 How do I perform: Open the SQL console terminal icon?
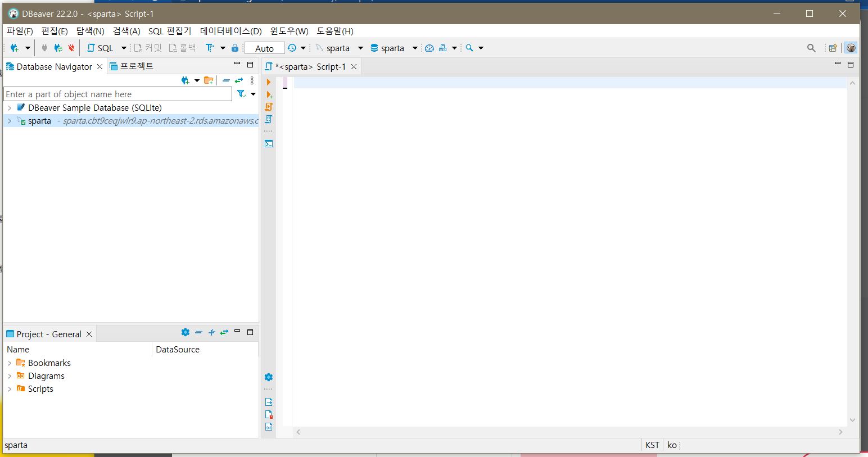(x=269, y=144)
